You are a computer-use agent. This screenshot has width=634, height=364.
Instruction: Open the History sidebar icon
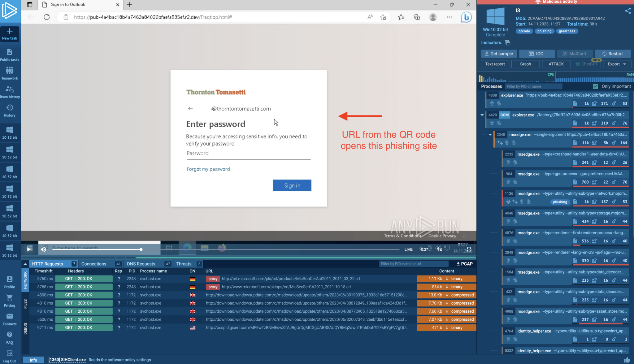coord(10,108)
